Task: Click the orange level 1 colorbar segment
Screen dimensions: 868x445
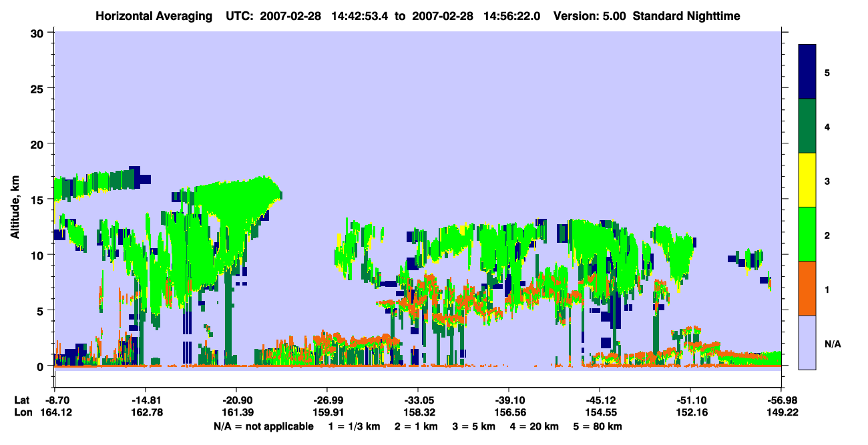Action: [x=807, y=288]
